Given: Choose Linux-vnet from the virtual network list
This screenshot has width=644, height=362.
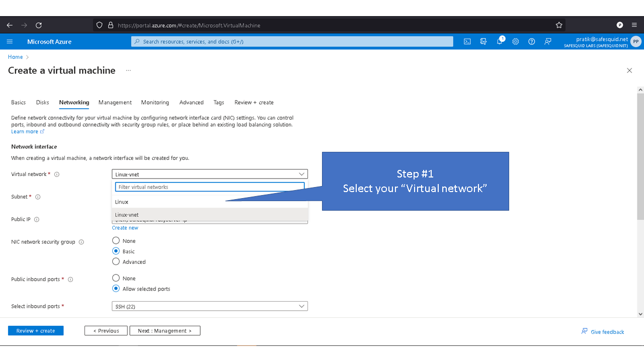Looking at the screenshot, I should [x=210, y=215].
